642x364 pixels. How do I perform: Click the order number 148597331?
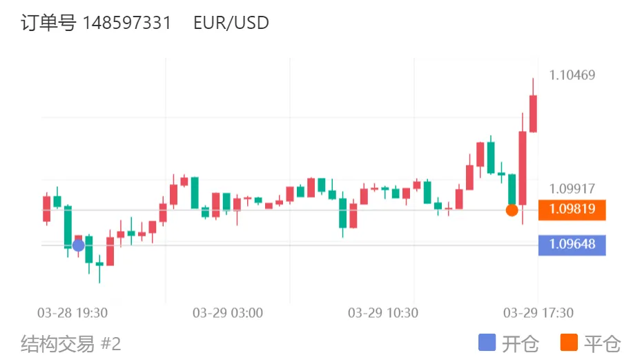[x=127, y=23]
